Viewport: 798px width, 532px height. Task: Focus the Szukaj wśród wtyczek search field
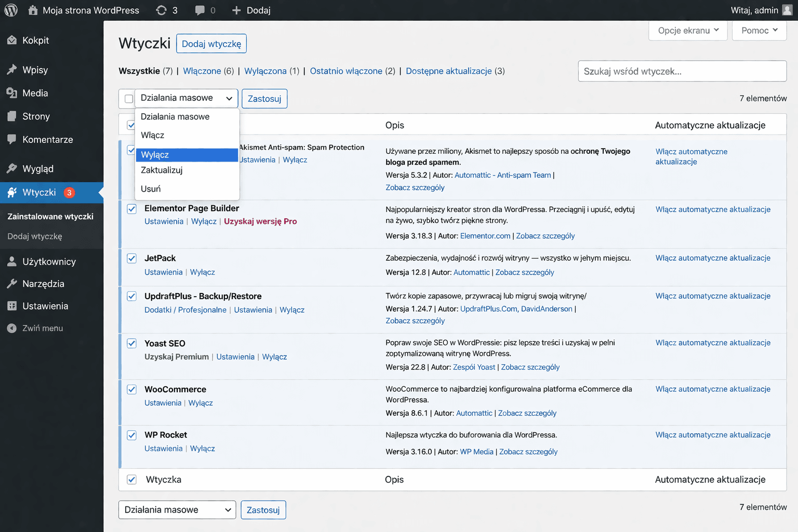coord(682,71)
